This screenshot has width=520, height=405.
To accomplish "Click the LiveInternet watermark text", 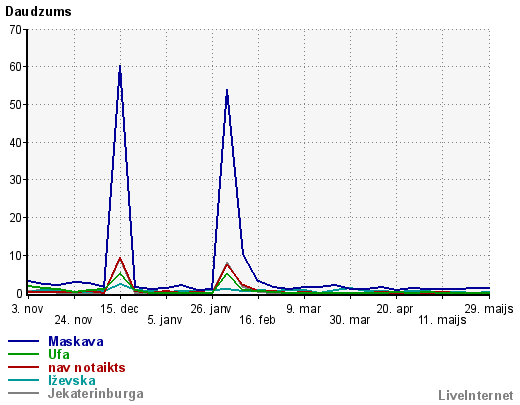I will tap(476, 395).
